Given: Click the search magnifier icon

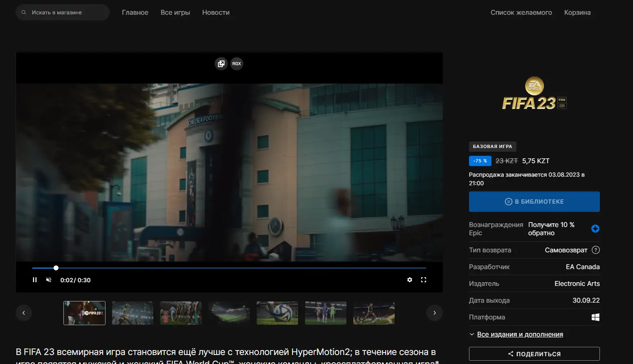Looking at the screenshot, I should click(24, 12).
